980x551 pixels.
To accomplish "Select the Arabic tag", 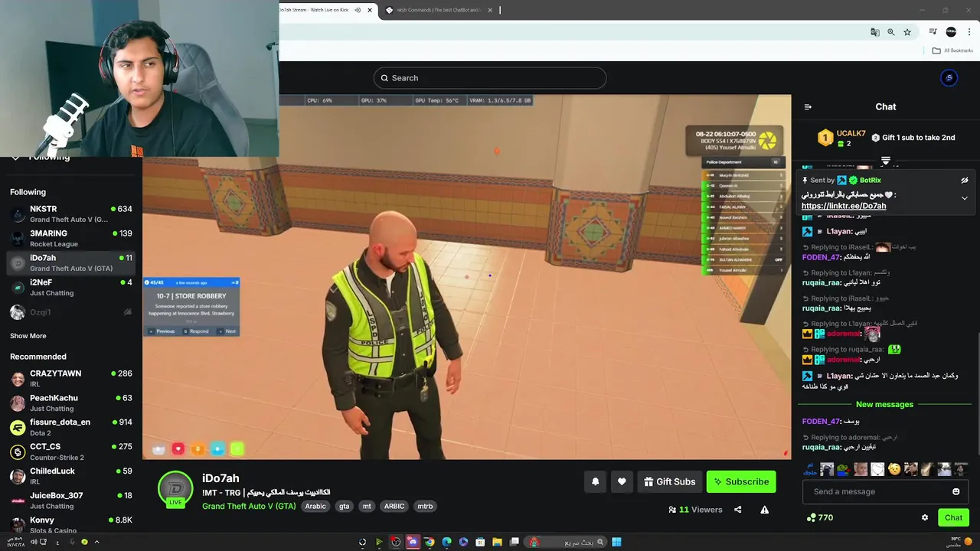I will tap(315, 506).
